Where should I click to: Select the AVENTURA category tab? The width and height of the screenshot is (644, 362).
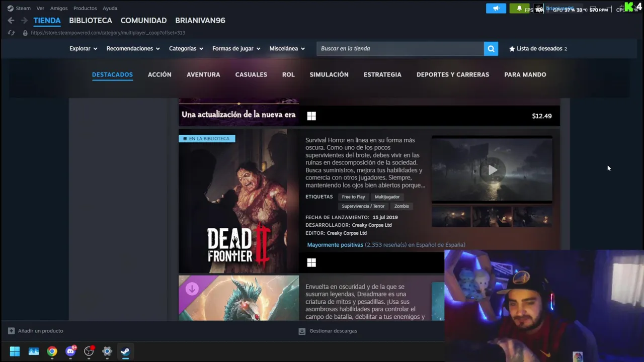pos(203,74)
